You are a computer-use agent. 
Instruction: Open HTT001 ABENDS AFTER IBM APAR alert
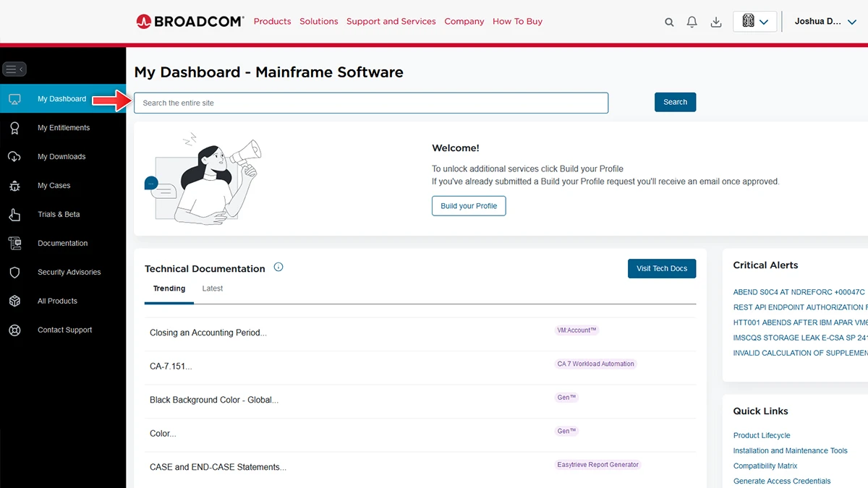[x=801, y=322]
